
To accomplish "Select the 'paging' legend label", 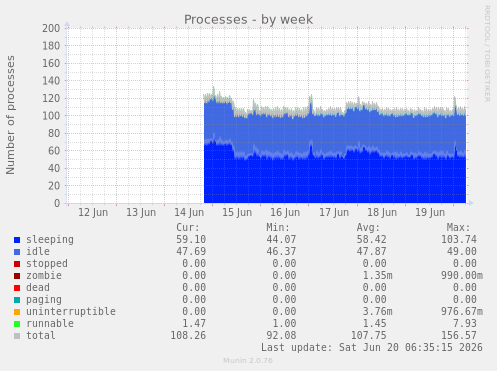I will coord(44,300).
